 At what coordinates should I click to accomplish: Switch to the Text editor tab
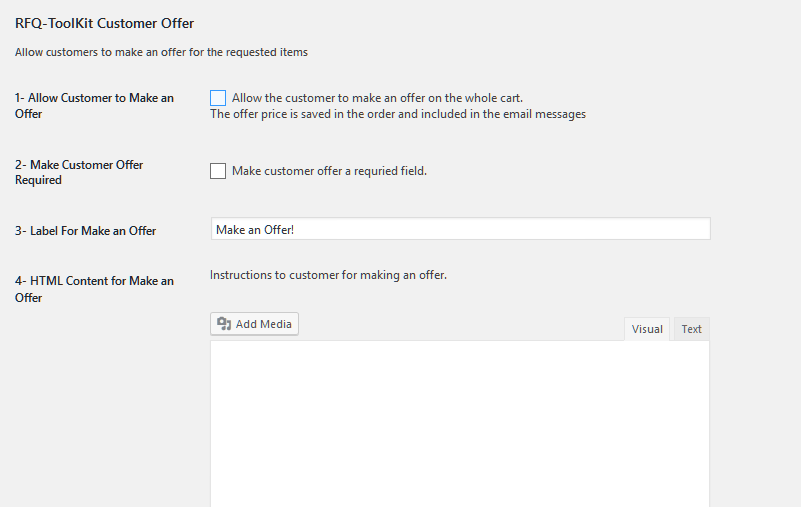tap(692, 329)
